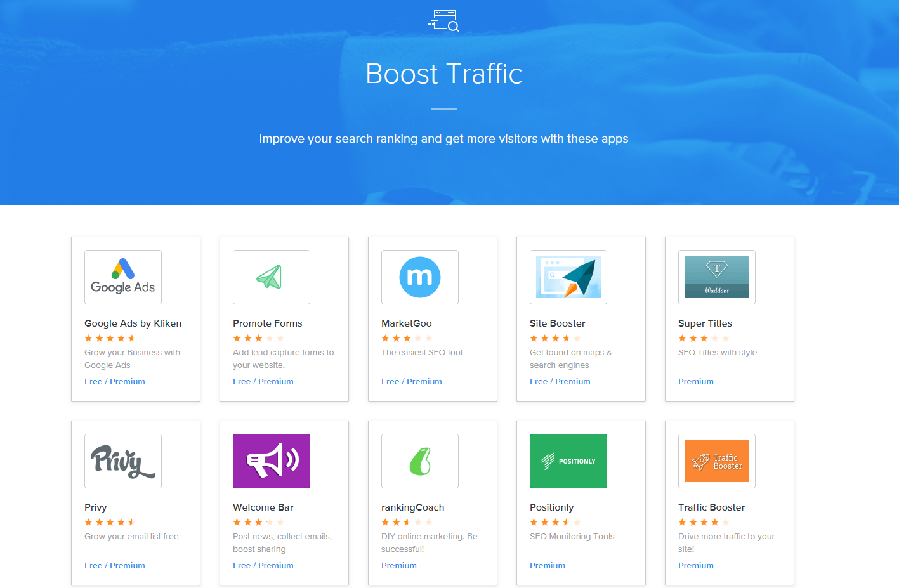The image size is (899, 588).
Task: Open the Site Booster app title
Action: click(558, 323)
